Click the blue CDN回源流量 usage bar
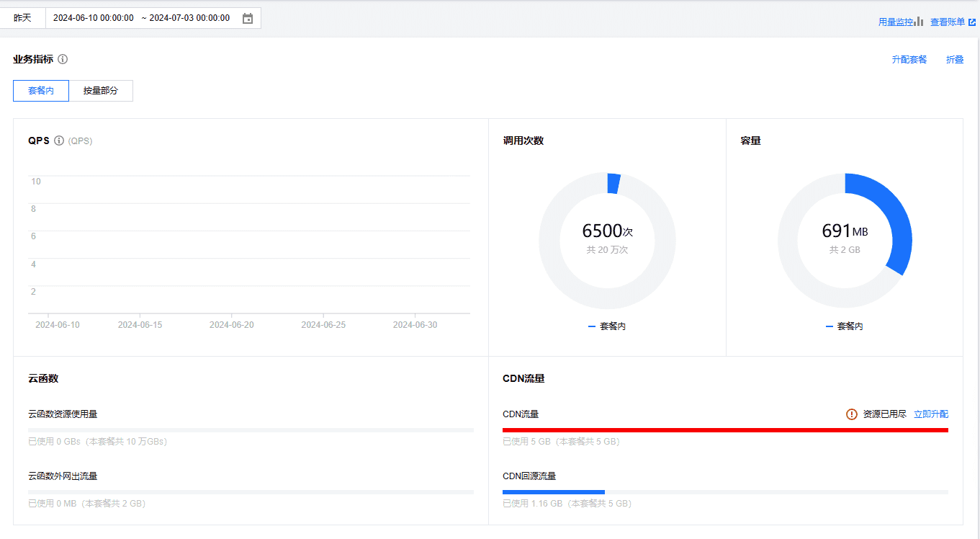 (x=554, y=492)
